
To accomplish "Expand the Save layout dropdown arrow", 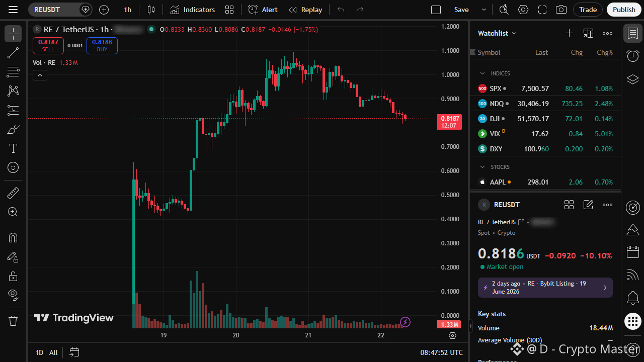I will [484, 10].
